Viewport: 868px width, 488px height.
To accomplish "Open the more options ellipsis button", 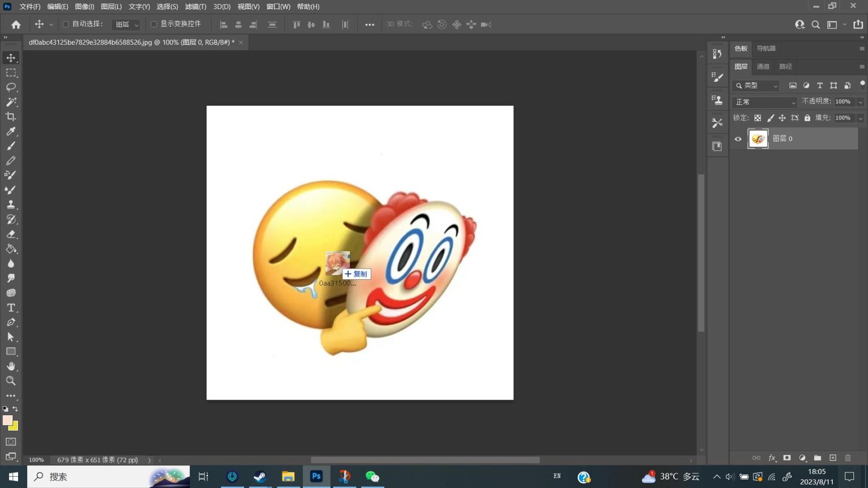I will point(370,24).
